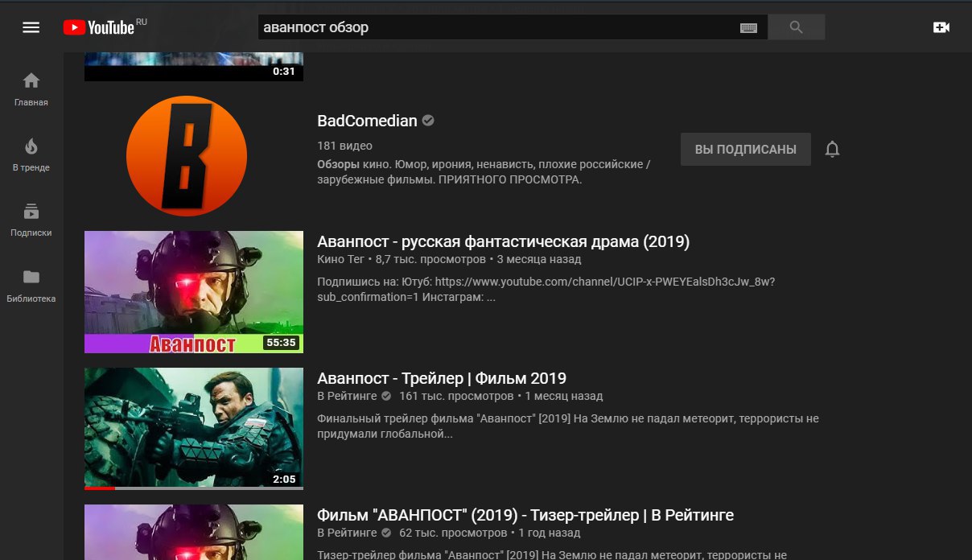This screenshot has width=972, height=560.
Task: Click the description text starting with Финальный трейлер
Action: 568,426
